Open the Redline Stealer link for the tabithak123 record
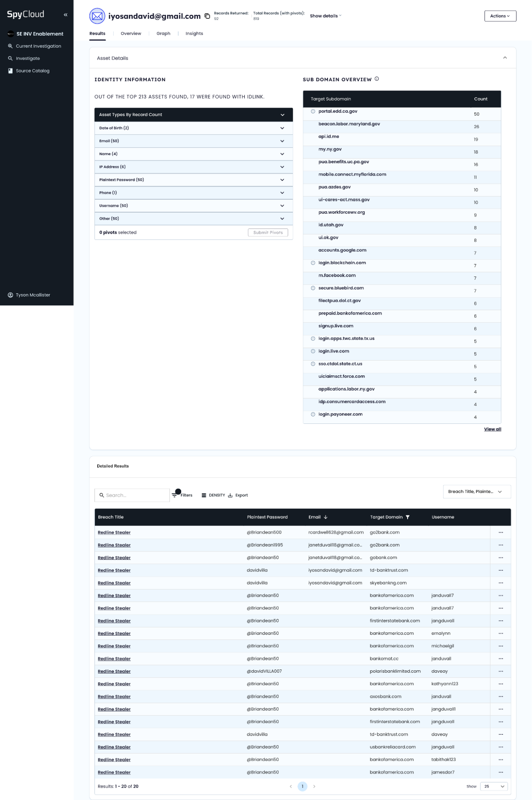 click(114, 760)
